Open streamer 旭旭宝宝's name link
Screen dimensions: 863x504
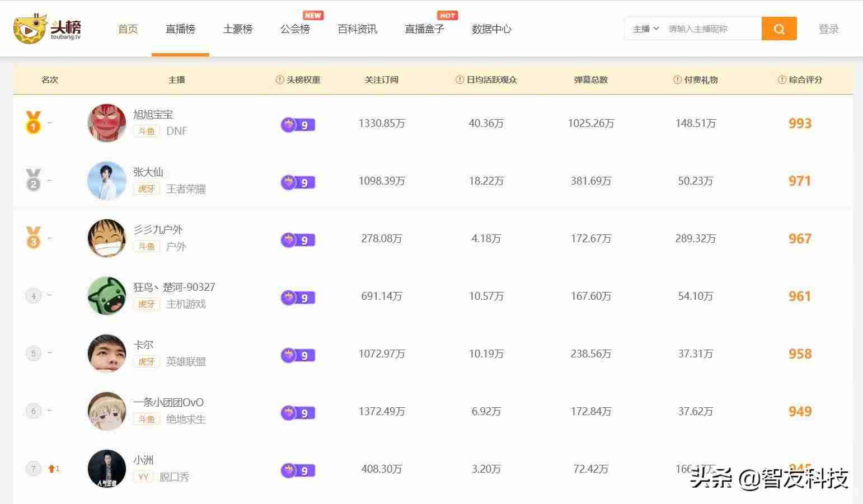pyautogui.click(x=153, y=115)
